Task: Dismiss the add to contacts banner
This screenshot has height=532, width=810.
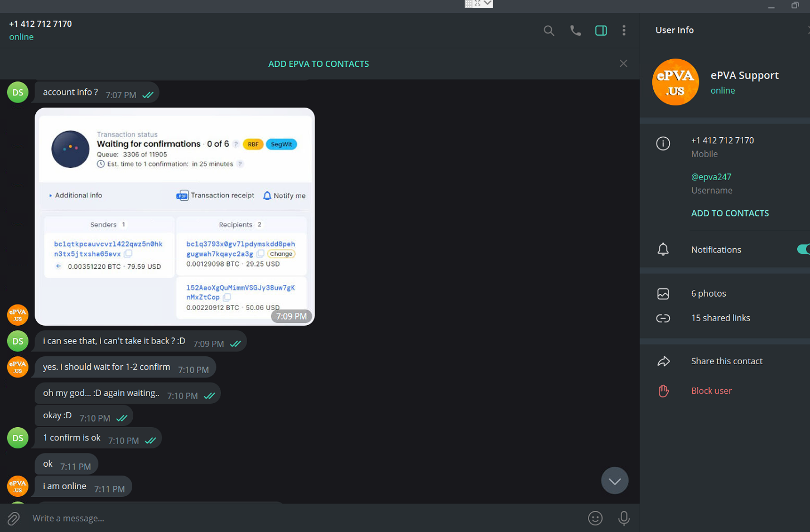Action: (x=623, y=64)
